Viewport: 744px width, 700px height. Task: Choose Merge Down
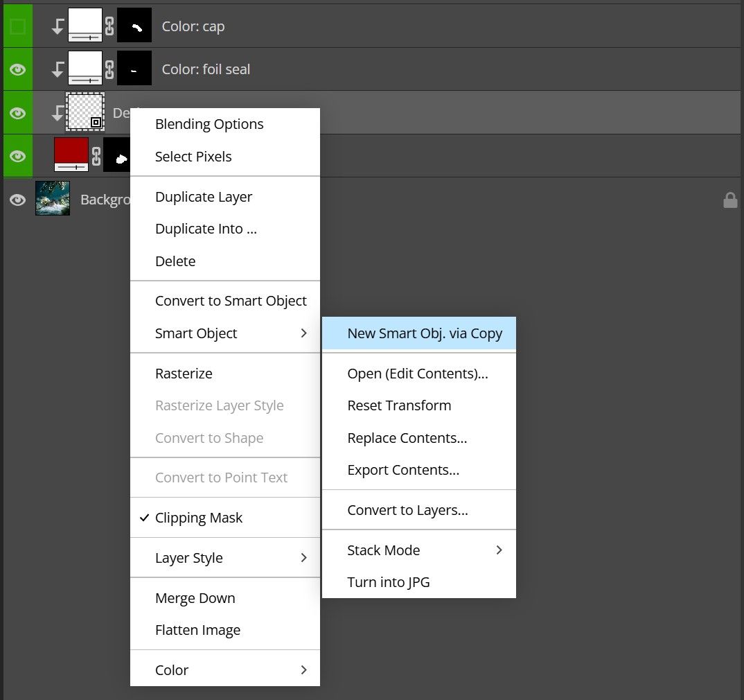click(225, 598)
